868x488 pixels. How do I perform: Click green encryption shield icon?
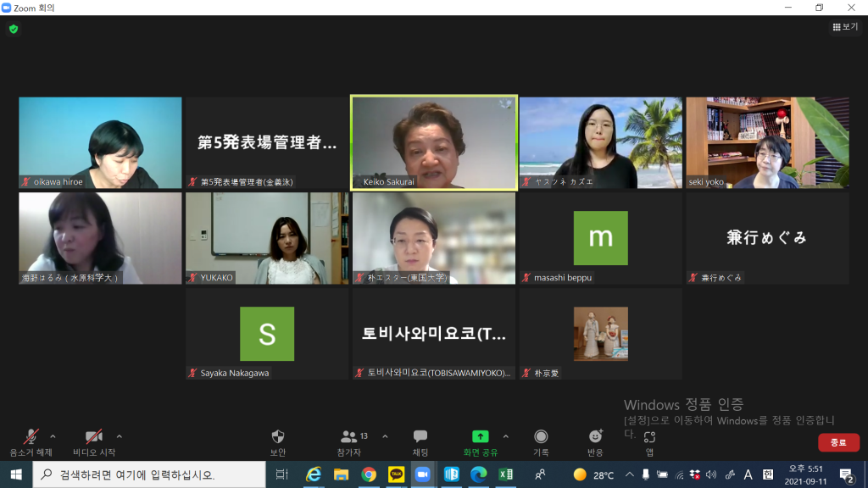[x=14, y=29]
